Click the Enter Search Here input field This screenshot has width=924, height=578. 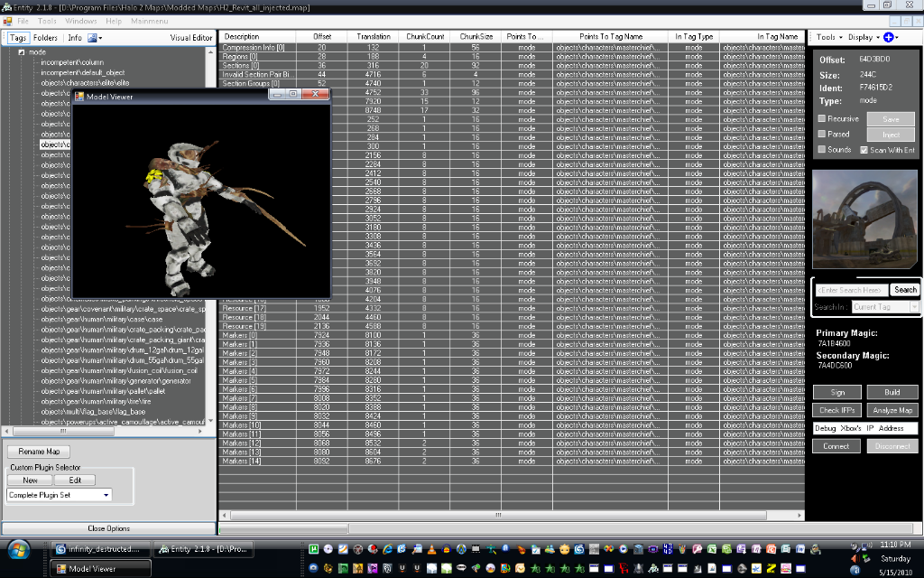(x=852, y=290)
